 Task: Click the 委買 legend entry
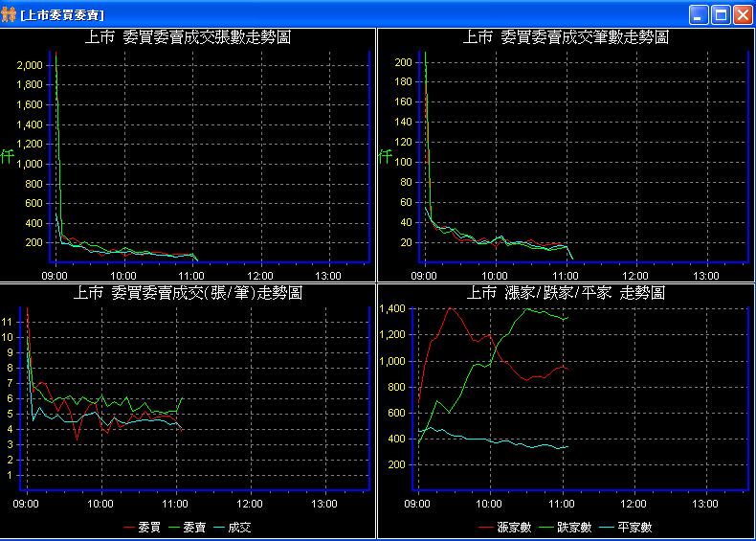142,528
